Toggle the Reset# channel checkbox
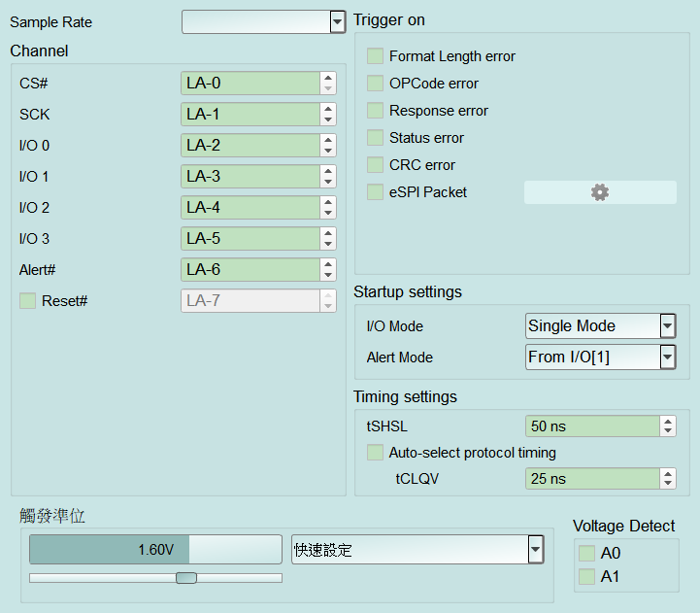The image size is (700, 613). pos(28,301)
